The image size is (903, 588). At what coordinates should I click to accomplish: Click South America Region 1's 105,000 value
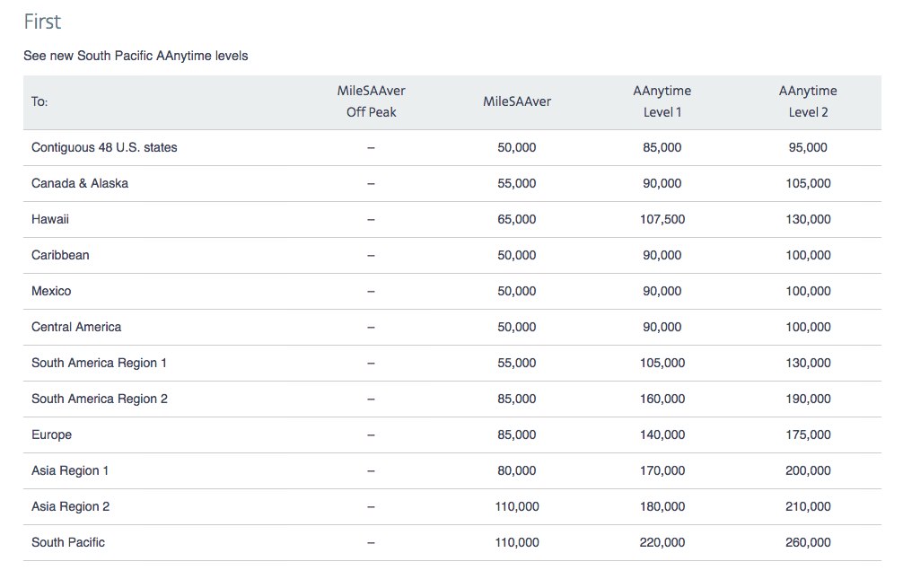(662, 363)
